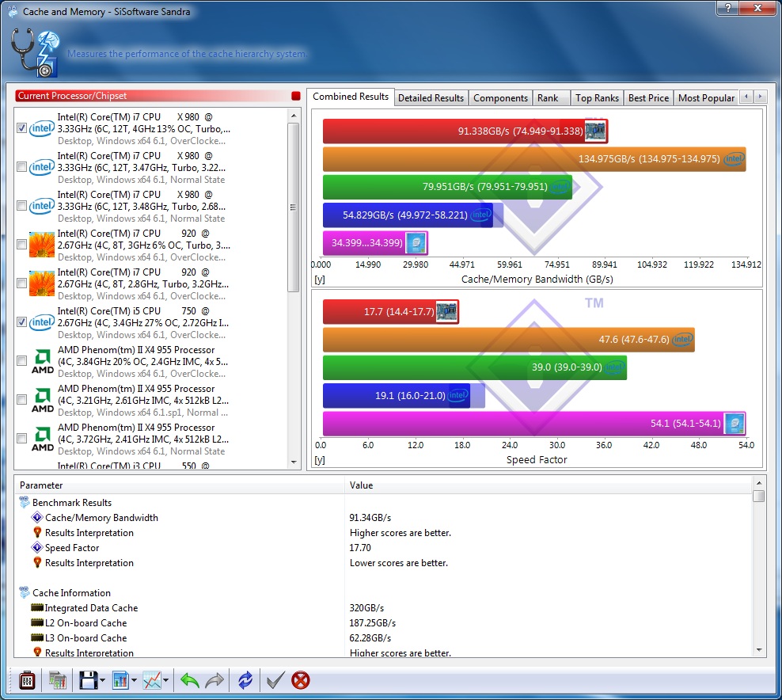Click the Current Processor/Chipset header bar
The image size is (782, 700).
pos(158,96)
